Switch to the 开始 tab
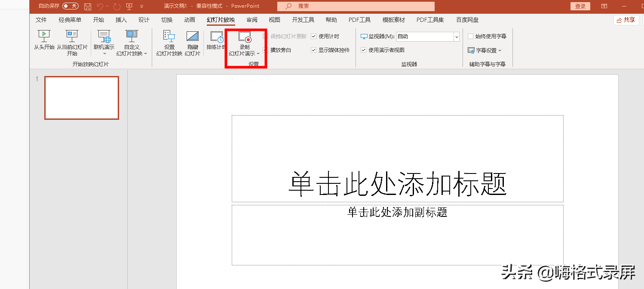 point(98,20)
